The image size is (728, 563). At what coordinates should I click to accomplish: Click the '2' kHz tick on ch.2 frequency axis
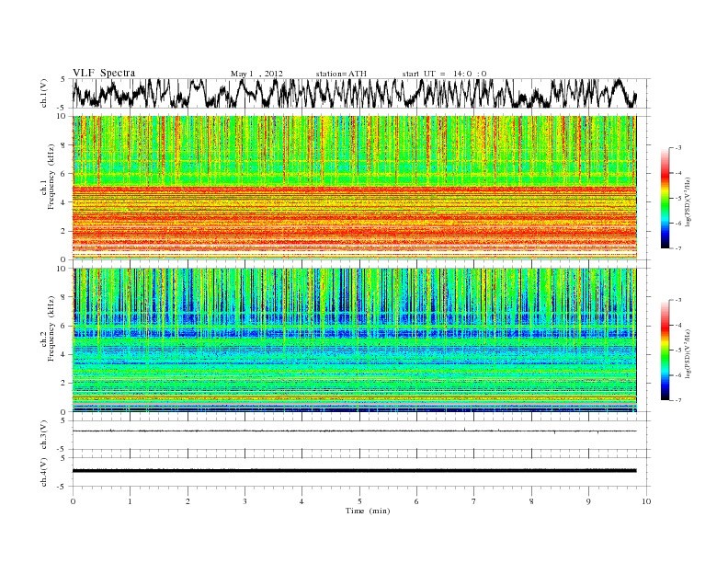click(64, 384)
